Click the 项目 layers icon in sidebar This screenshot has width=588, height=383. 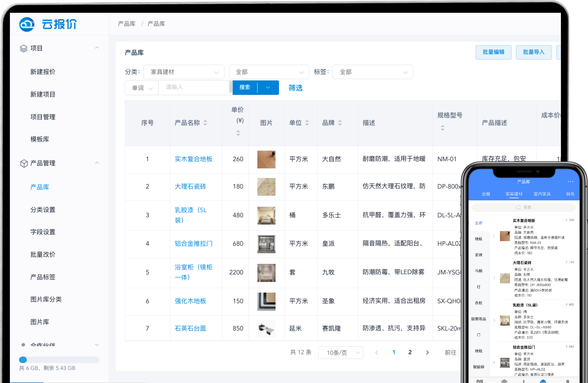(x=24, y=49)
